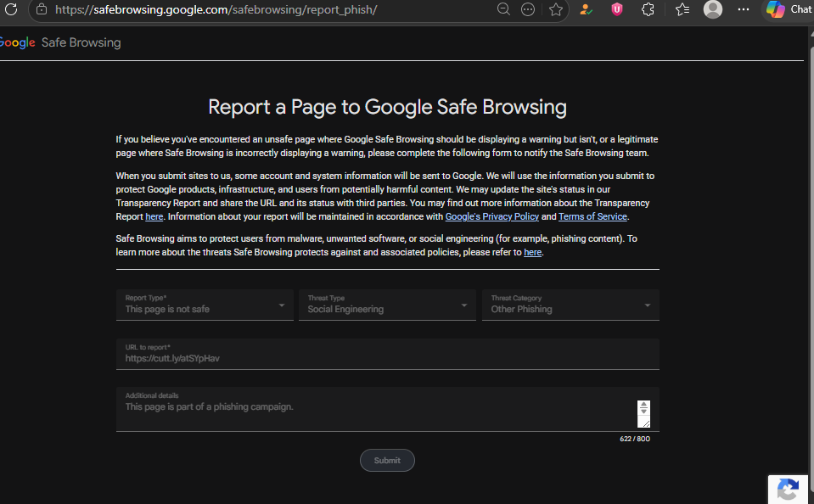Click the text area resize handle

pos(644,423)
